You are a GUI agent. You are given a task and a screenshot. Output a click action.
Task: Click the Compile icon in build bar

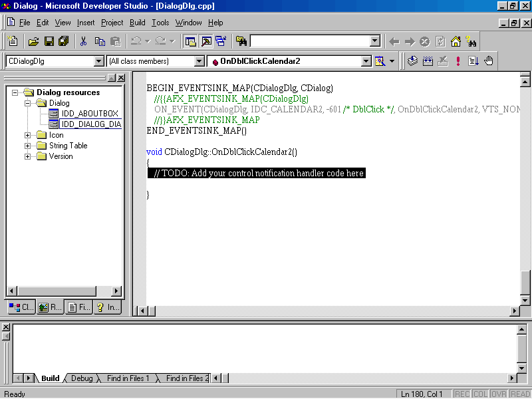point(412,61)
